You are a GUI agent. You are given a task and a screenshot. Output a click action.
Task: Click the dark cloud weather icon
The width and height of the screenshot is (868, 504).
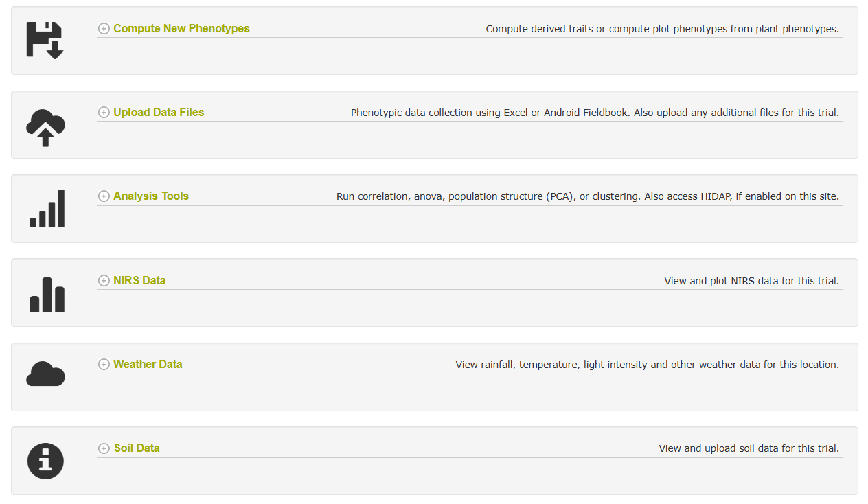click(45, 374)
